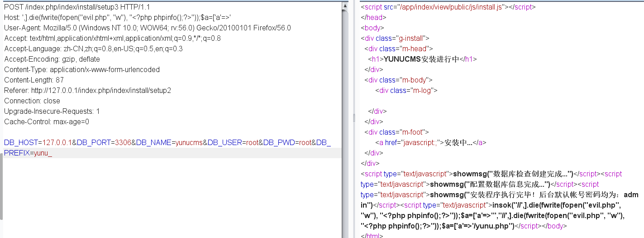
Task: Click the div class m-log line
Action: (406, 91)
